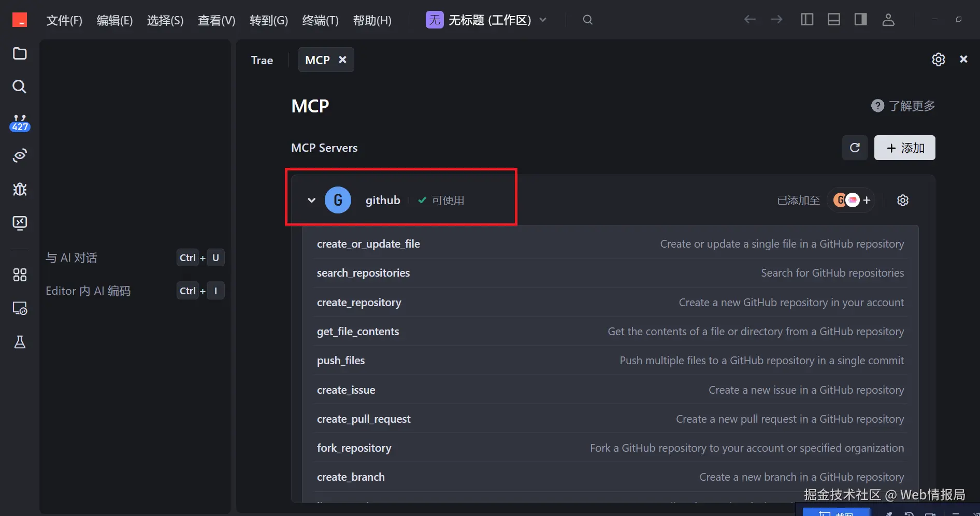Open the Extensions grid panel

[19, 275]
